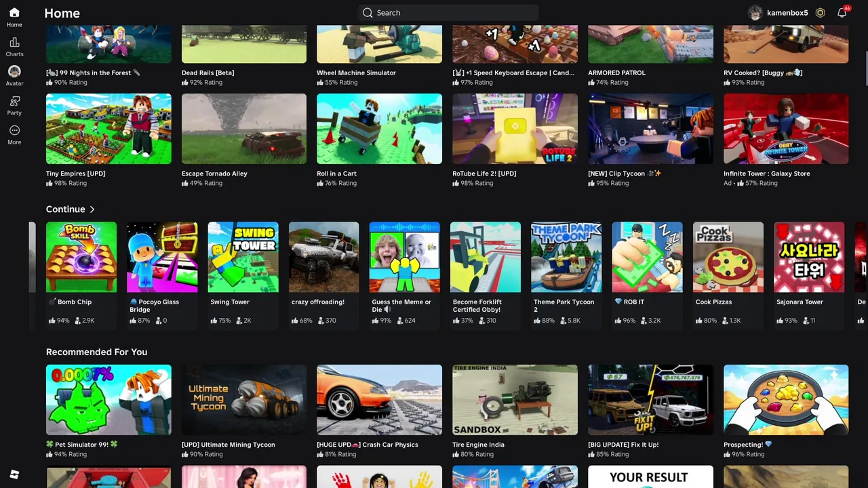
Task: Open the Roll in a Cart thumbnail
Action: tap(379, 129)
